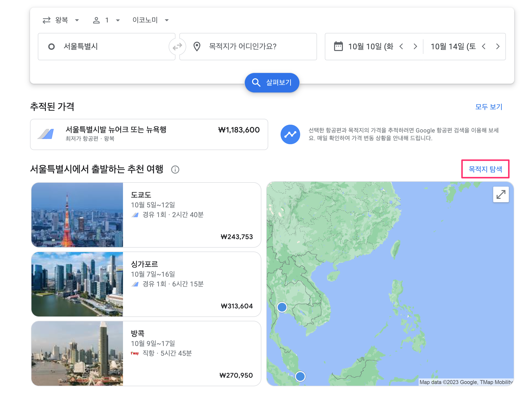Open 목적지 탐색 to explore destinations
Image resolution: width=532 pixels, height=405 pixels.
point(485,170)
